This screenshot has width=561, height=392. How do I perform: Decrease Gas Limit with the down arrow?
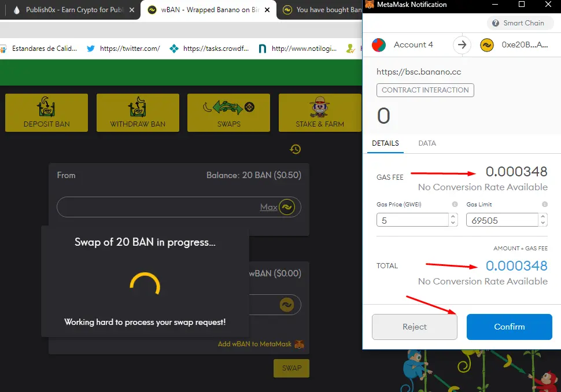[542, 223]
